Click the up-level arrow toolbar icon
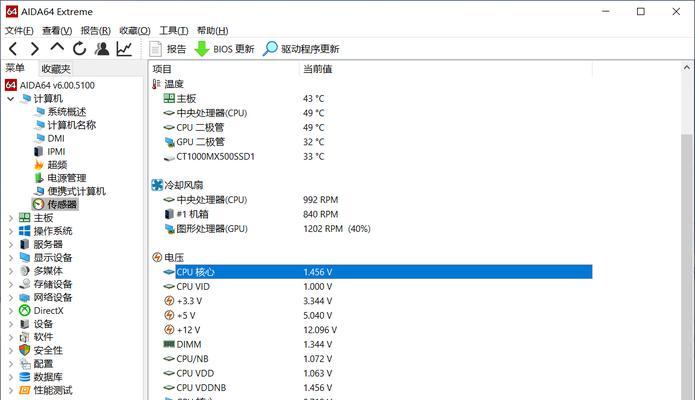Image resolution: width=695 pixels, height=400 pixels. (57, 47)
